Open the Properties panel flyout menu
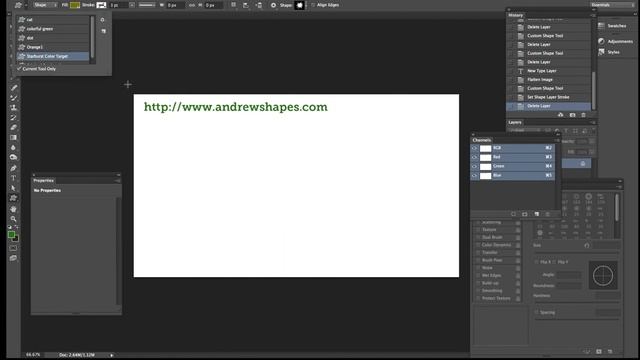This screenshot has width=640, height=360. point(118,180)
